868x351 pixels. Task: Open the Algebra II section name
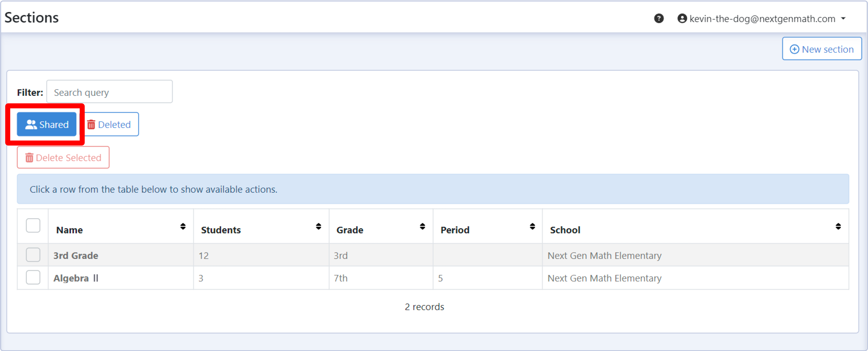point(76,278)
